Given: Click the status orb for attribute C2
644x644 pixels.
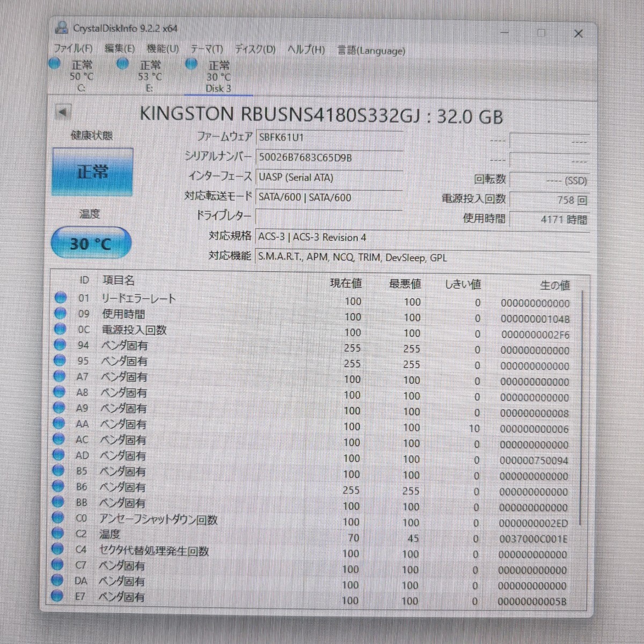Looking at the screenshot, I should [x=57, y=533].
